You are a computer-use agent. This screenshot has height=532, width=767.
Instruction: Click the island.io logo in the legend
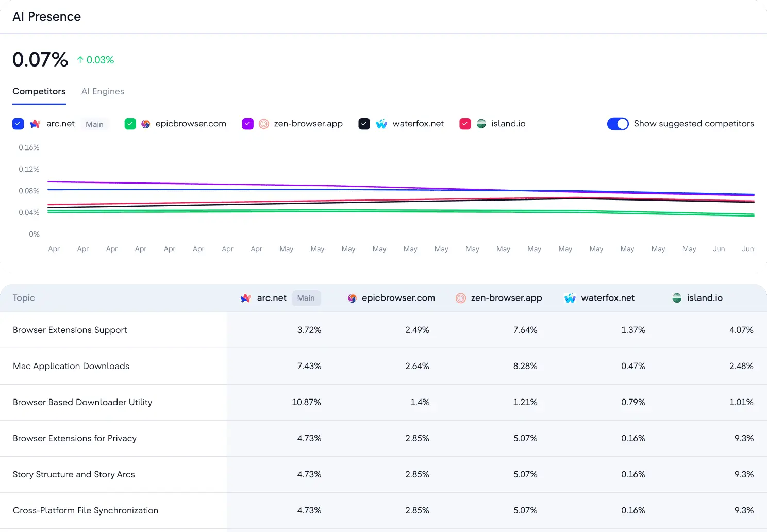pos(481,124)
